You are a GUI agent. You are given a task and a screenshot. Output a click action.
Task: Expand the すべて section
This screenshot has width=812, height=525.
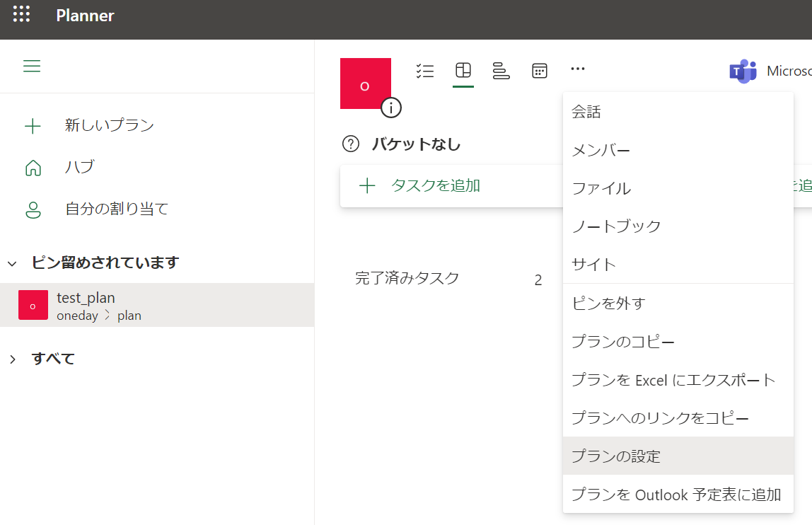[13, 359]
